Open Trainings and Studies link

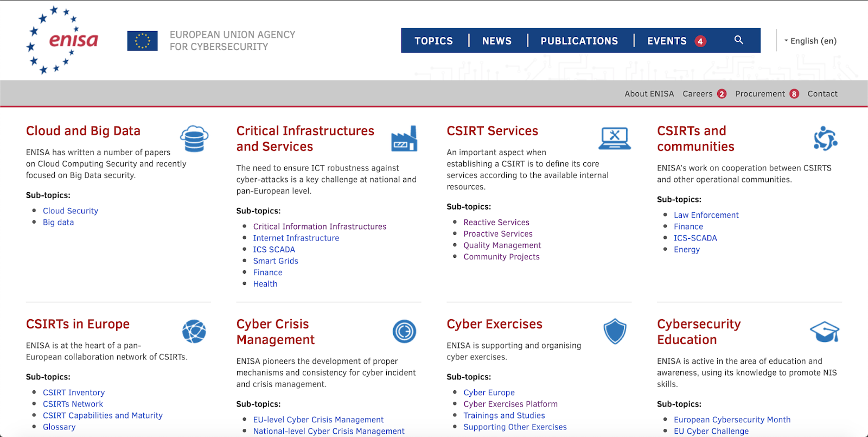tap(504, 415)
